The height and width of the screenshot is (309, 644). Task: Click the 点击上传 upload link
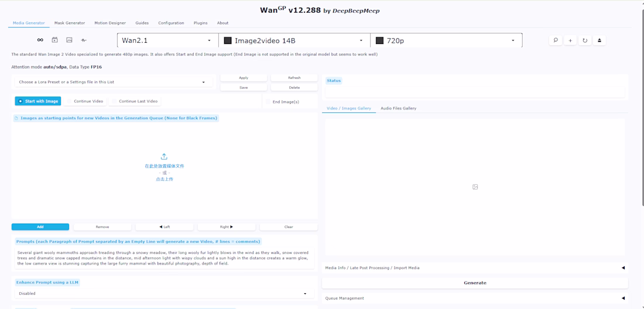coord(165,179)
